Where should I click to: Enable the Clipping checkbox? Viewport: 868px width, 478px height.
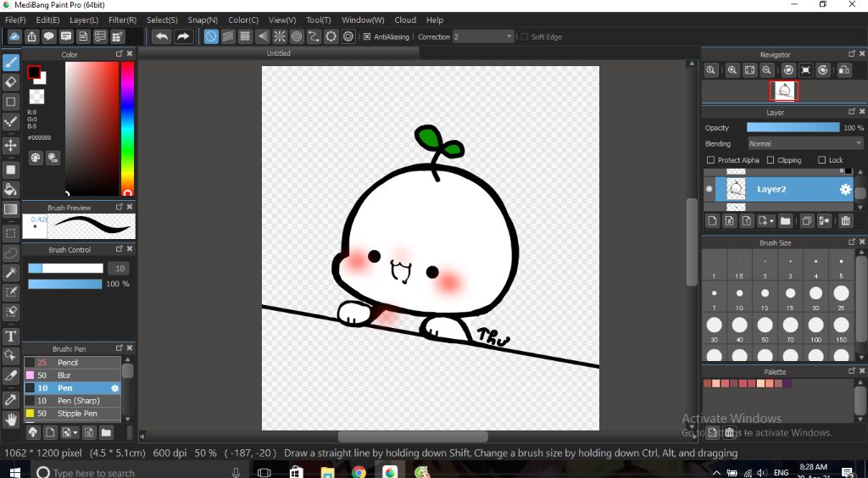(x=771, y=160)
